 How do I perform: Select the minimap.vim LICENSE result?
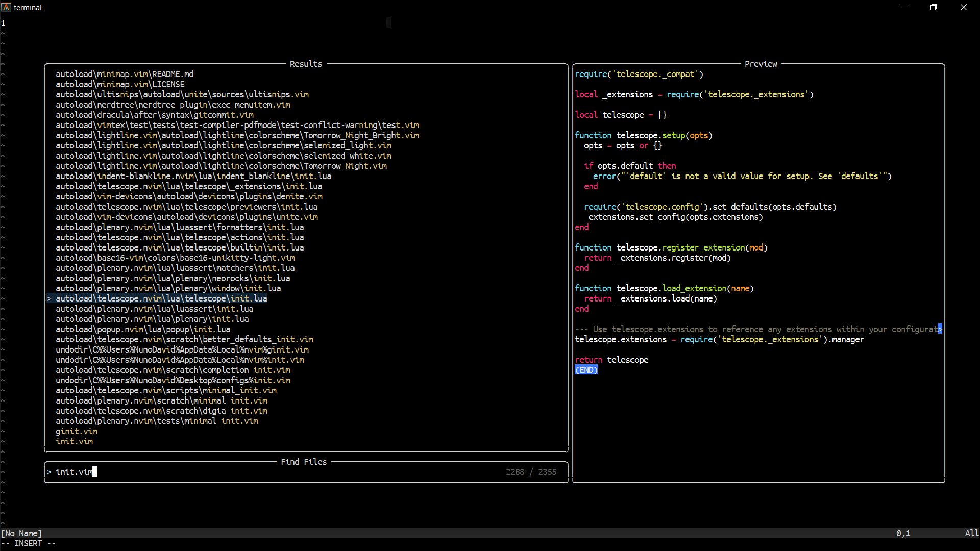(x=120, y=84)
